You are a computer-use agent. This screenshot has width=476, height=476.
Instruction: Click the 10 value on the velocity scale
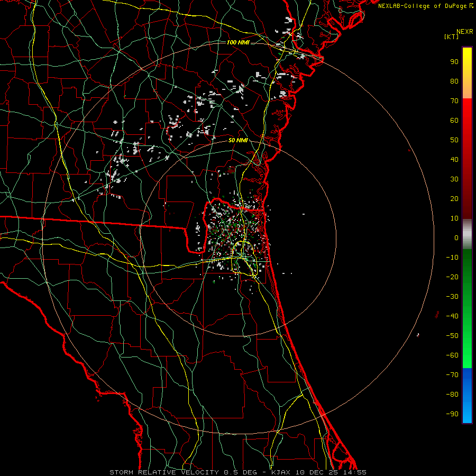point(454,218)
